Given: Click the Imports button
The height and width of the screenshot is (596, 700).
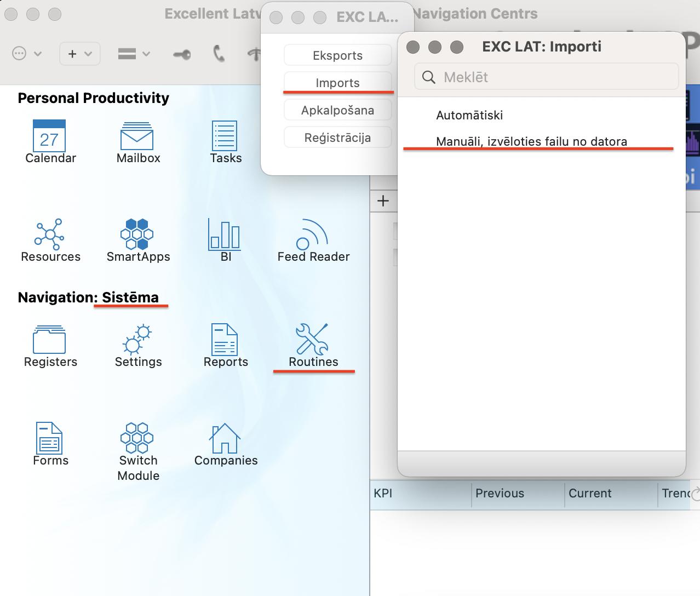Looking at the screenshot, I should [337, 83].
